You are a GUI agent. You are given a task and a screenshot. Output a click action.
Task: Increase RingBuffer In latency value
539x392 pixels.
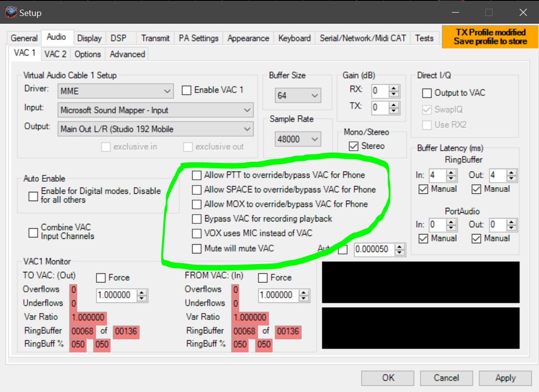(x=451, y=172)
